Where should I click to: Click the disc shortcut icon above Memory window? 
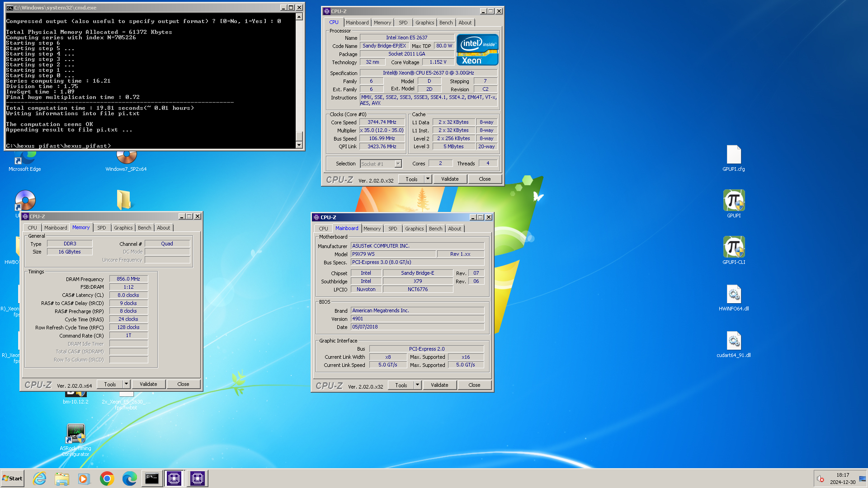(x=25, y=201)
